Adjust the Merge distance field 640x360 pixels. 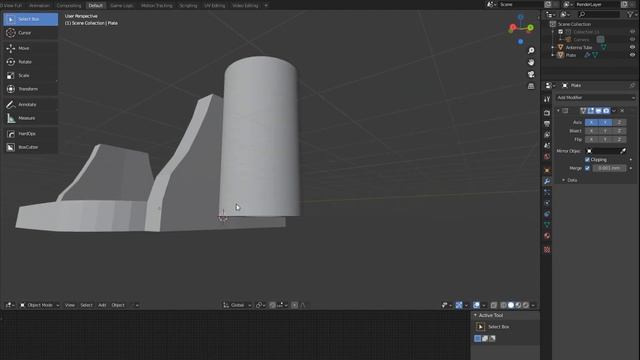pos(609,168)
